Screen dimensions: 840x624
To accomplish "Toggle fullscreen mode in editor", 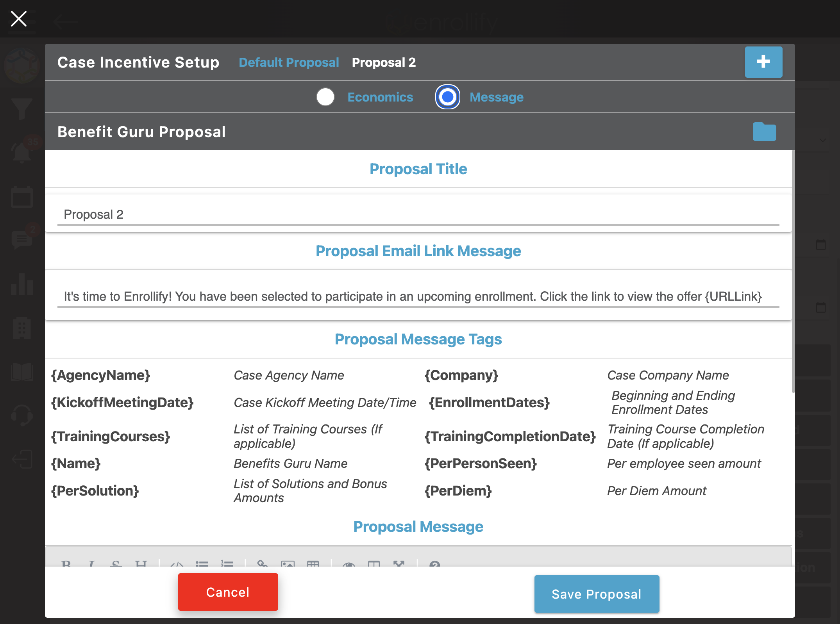I will pos(399,563).
